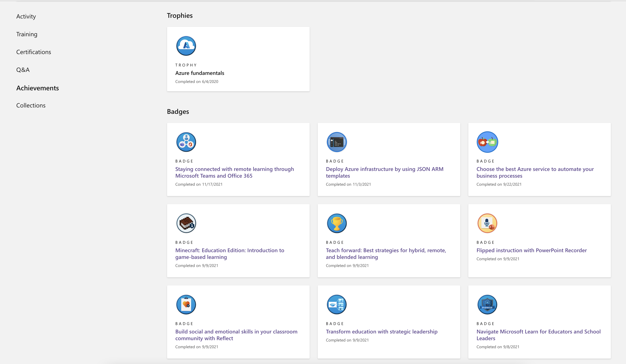Open Navigate Microsoft Learn for Educators link
This screenshot has width=626, height=364.
tap(539, 335)
